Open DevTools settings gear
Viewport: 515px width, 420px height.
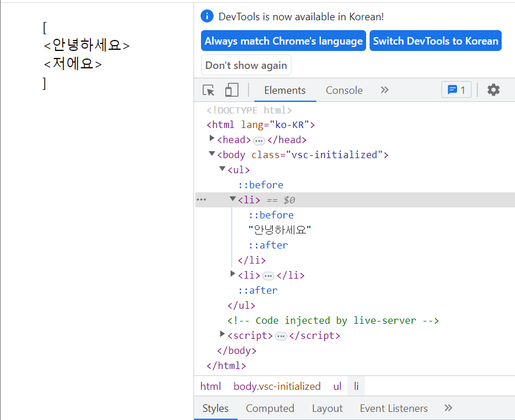click(494, 90)
